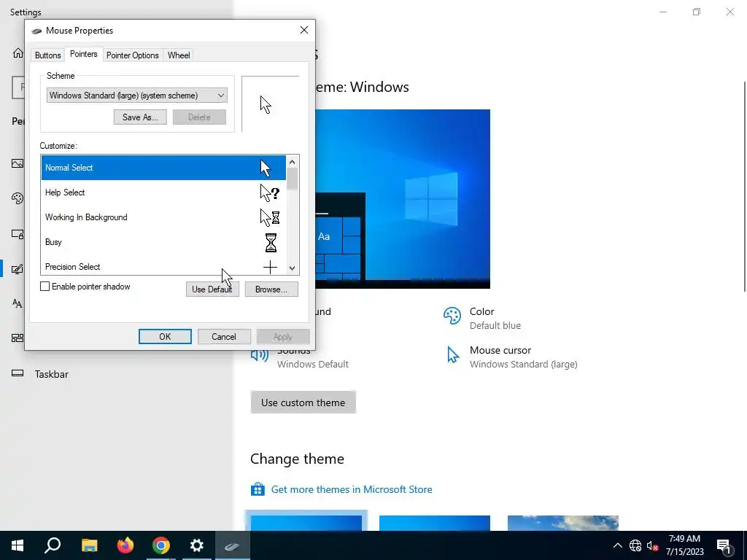
Task: Click the network globe tray icon
Action: pyautogui.click(x=635, y=545)
